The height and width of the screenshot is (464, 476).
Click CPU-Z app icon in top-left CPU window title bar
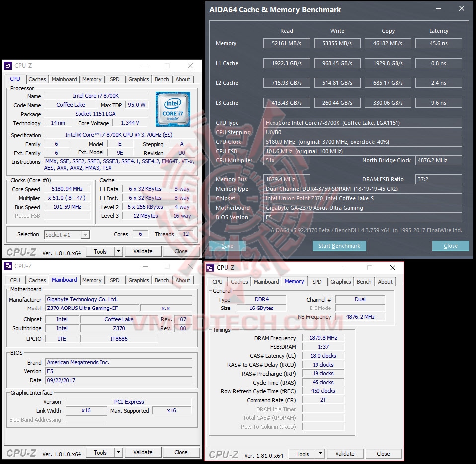pyautogui.click(x=8, y=66)
